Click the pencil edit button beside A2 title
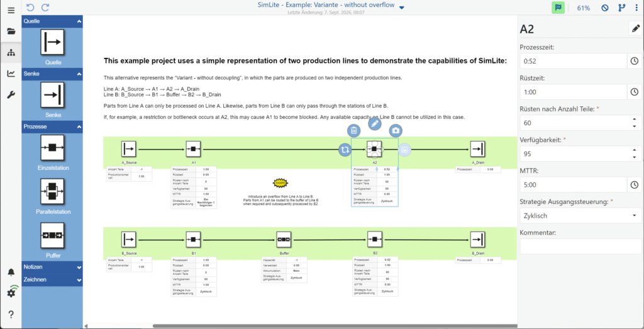This screenshot has width=644, height=329. pyautogui.click(x=635, y=29)
